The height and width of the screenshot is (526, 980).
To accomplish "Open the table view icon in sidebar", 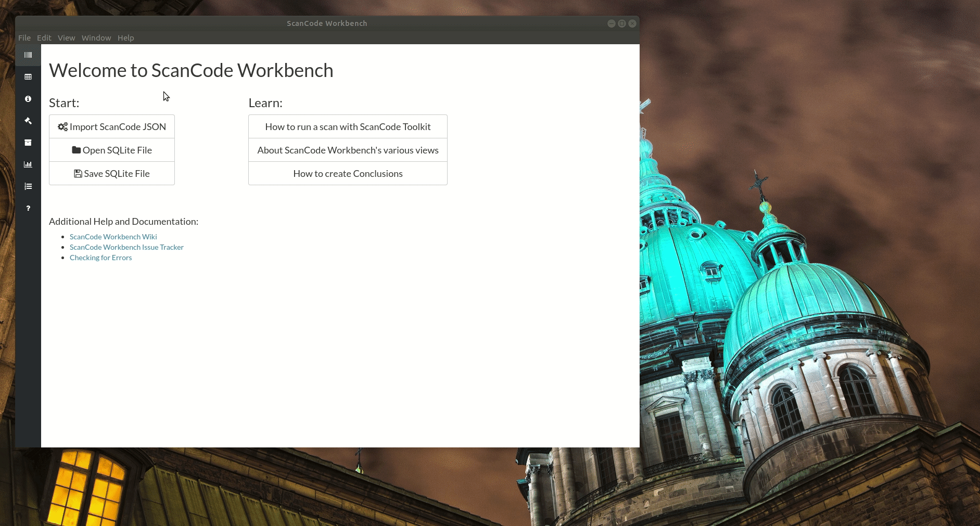I will click(28, 77).
